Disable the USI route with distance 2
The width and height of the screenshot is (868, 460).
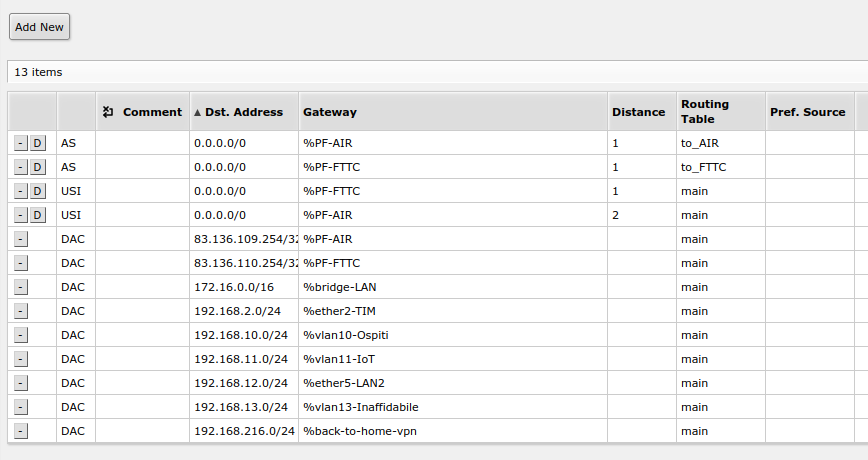[38, 215]
